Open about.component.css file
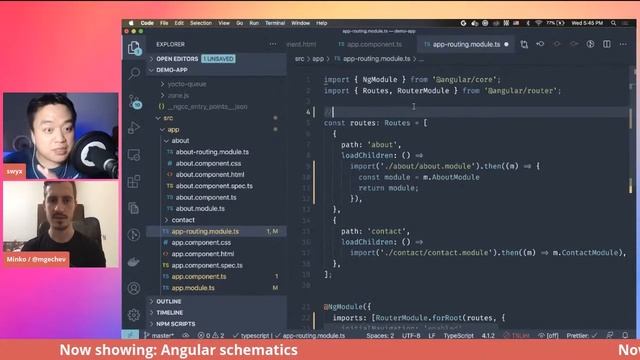 (208, 163)
